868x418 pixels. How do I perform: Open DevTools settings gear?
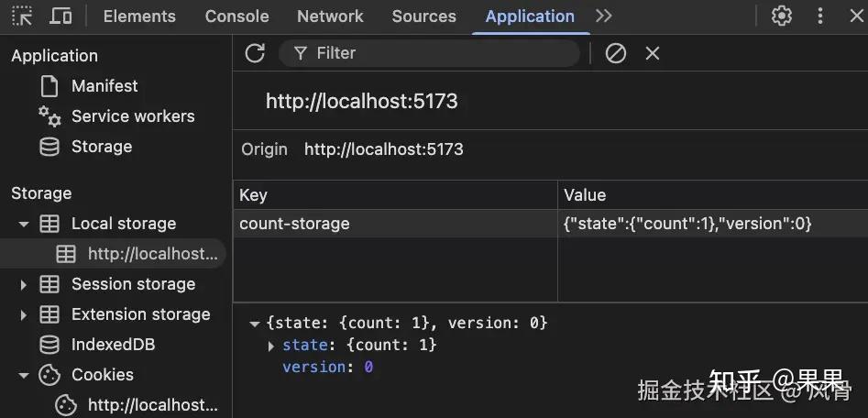pos(782,16)
